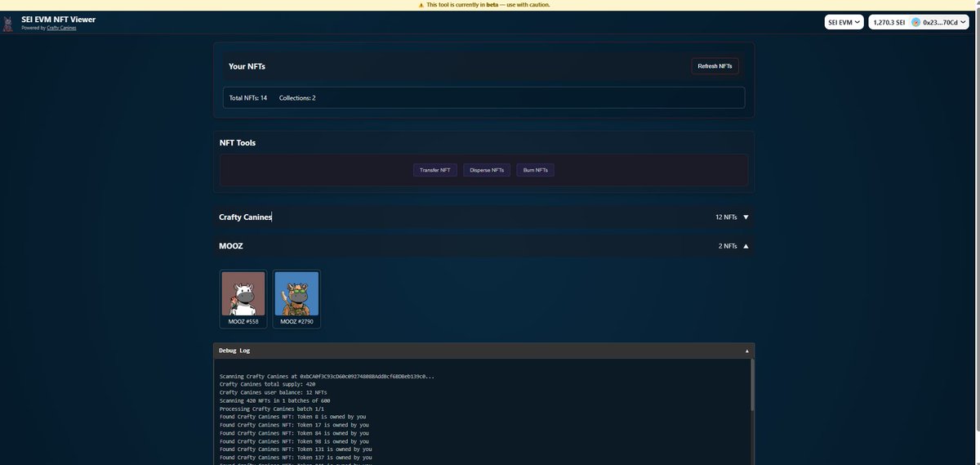
Task: Click the 'Collections: 2' text
Action: tap(297, 98)
